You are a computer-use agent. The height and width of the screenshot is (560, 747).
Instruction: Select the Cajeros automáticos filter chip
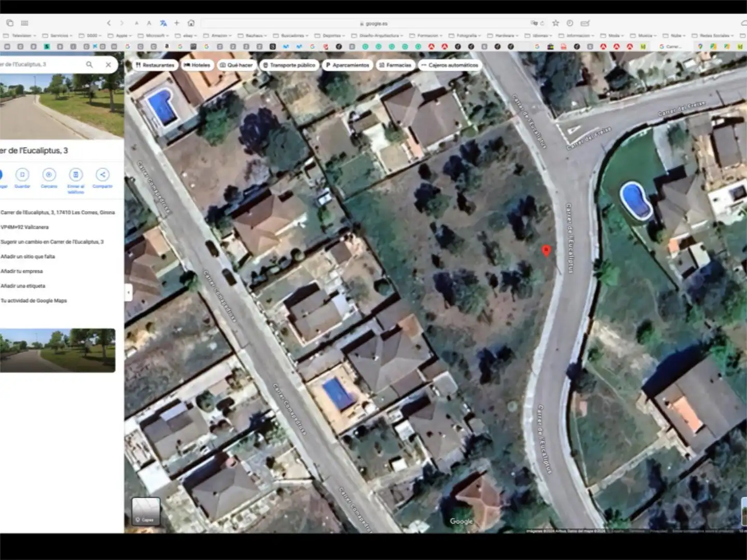[449, 65]
